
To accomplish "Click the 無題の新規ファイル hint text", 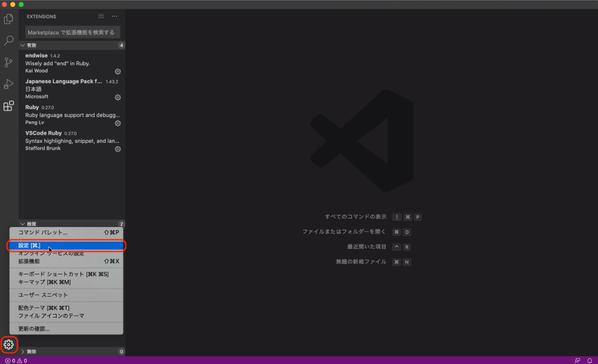I will (x=361, y=262).
